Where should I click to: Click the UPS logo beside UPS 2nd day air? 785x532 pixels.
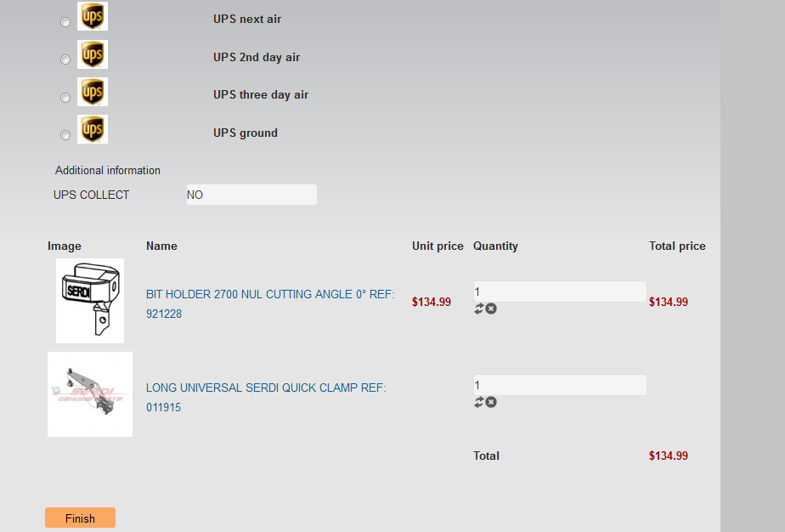(93, 54)
